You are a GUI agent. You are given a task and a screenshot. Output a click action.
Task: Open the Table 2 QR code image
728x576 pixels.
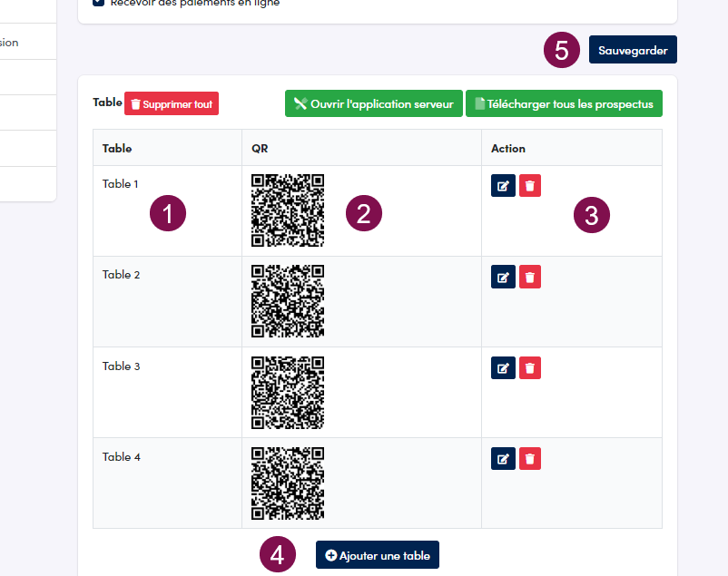(288, 301)
